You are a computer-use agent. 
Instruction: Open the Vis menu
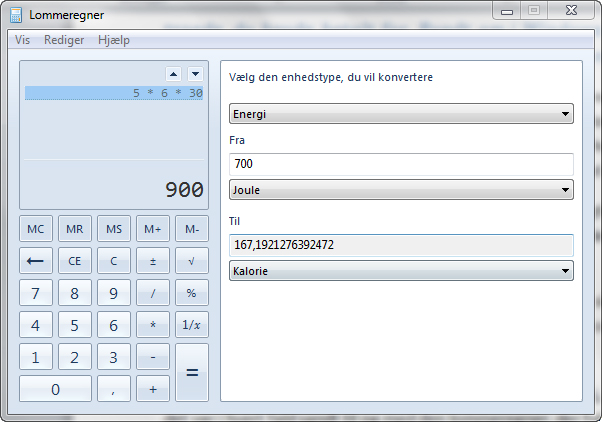[x=22, y=40]
